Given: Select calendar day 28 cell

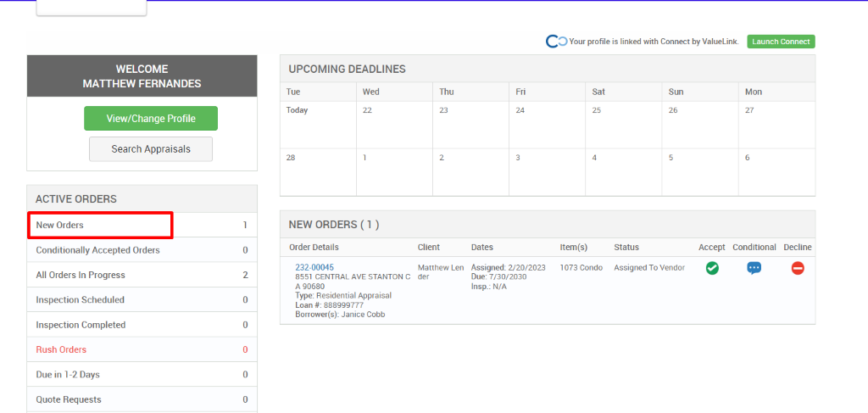Looking at the screenshot, I should [x=319, y=172].
